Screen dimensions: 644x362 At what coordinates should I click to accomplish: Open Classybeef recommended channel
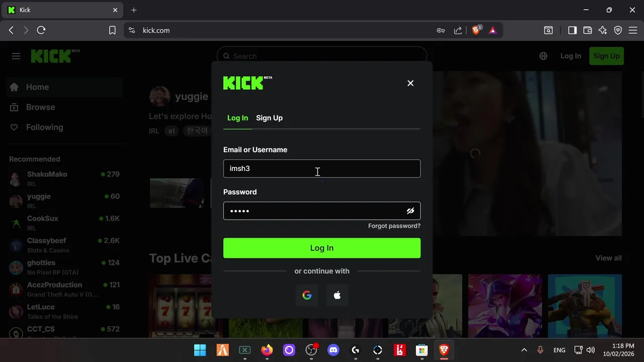tap(64, 245)
